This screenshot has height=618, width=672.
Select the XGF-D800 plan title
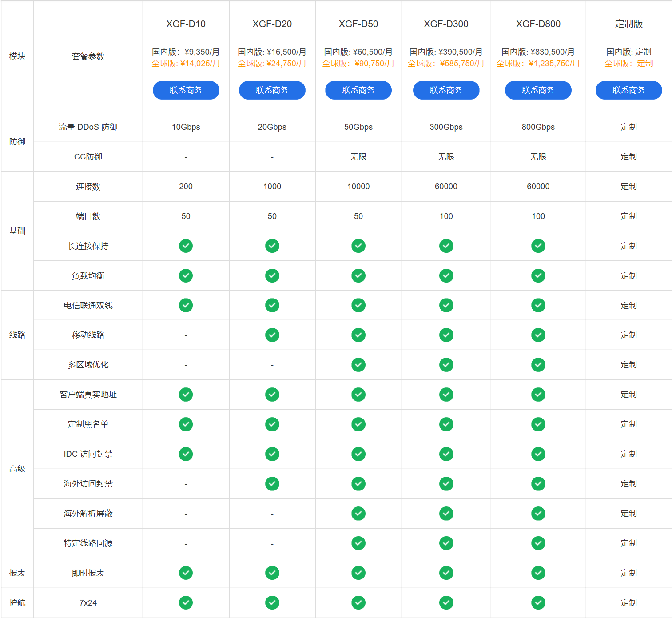(538, 24)
